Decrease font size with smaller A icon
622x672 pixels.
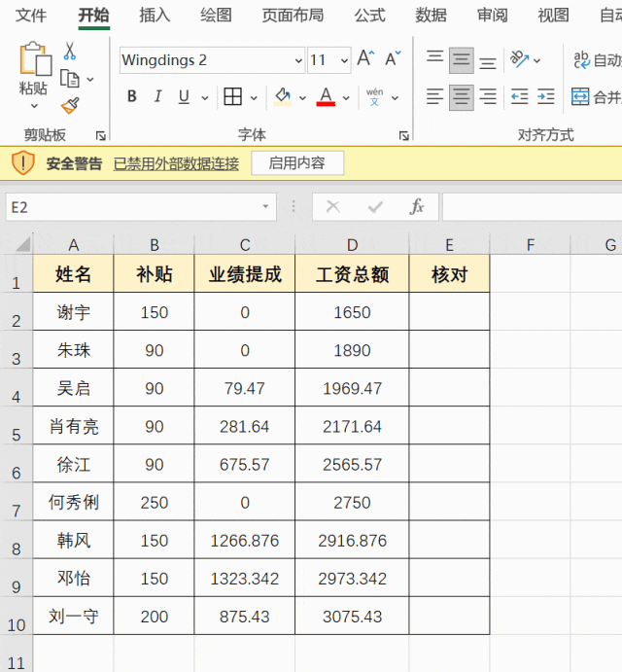[x=393, y=60]
